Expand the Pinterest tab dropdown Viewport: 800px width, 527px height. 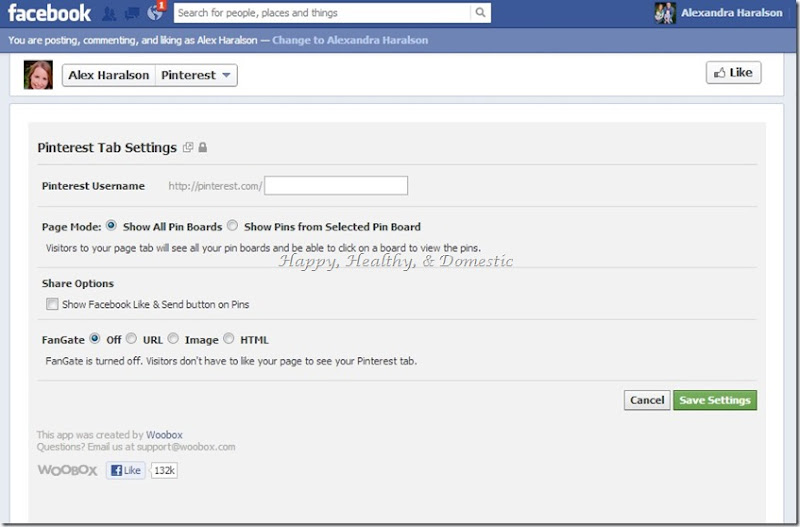pos(196,75)
